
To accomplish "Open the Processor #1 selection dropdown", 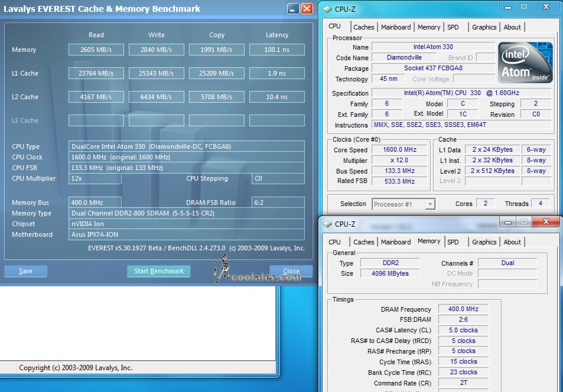I will (x=403, y=204).
